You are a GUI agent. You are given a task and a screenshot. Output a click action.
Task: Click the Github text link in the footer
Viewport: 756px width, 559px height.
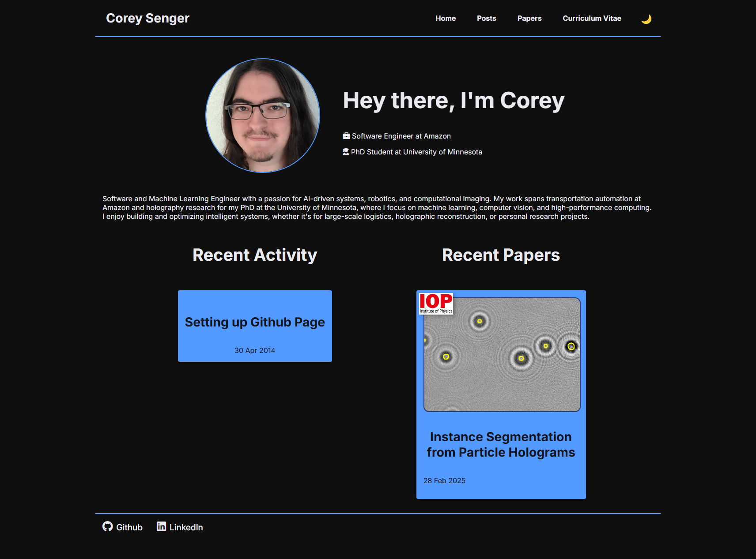[x=129, y=527]
